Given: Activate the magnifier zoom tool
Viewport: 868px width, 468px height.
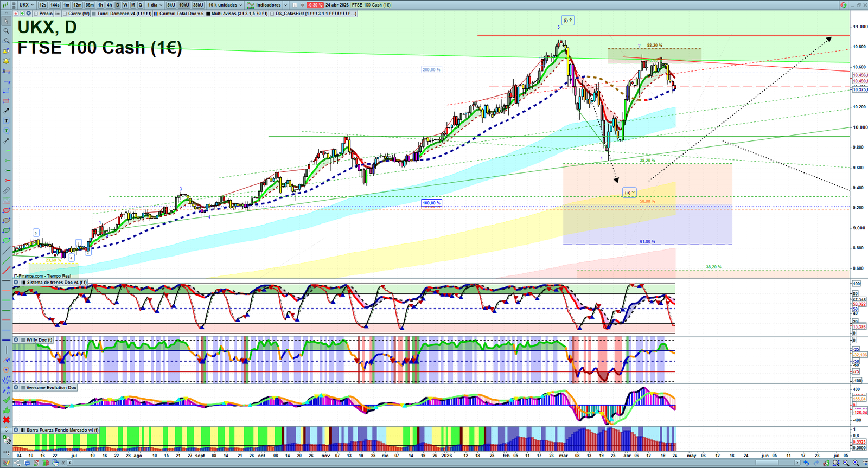Looking at the screenshot, I should point(6,31).
